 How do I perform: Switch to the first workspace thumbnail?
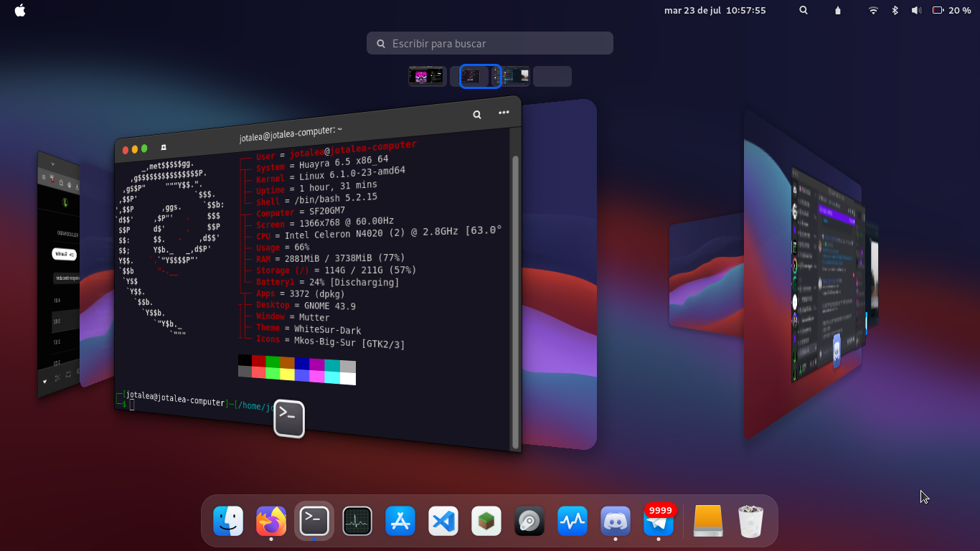click(x=427, y=76)
